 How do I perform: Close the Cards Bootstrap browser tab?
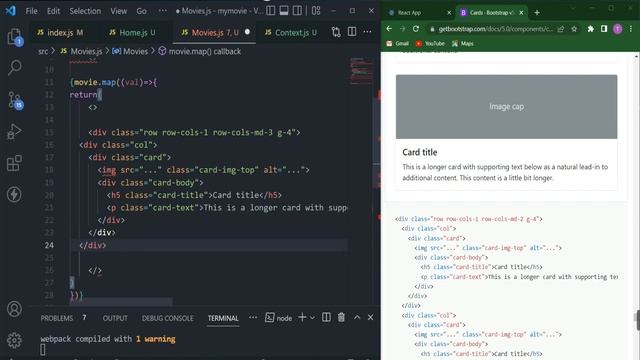521,13
